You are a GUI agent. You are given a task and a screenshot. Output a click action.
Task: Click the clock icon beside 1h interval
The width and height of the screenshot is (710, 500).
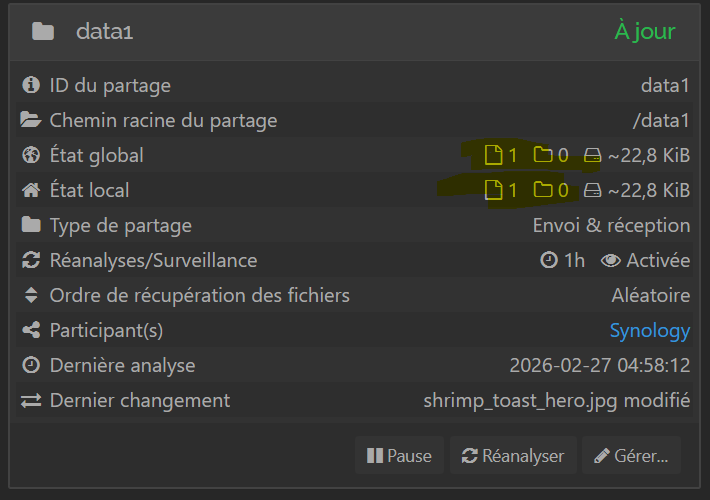point(549,261)
